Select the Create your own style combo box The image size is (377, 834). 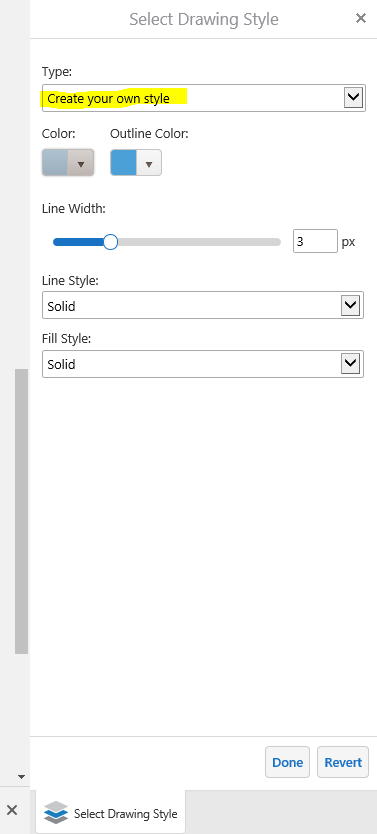[204, 98]
